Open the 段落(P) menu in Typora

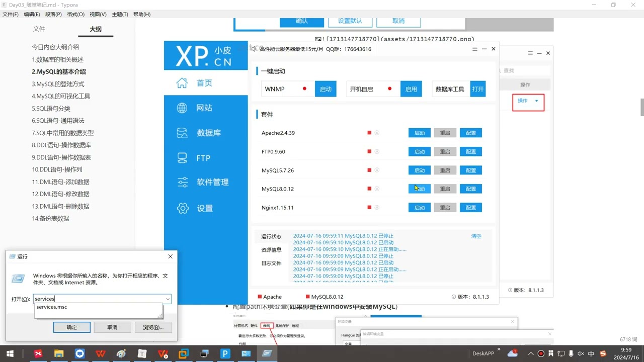(53, 14)
